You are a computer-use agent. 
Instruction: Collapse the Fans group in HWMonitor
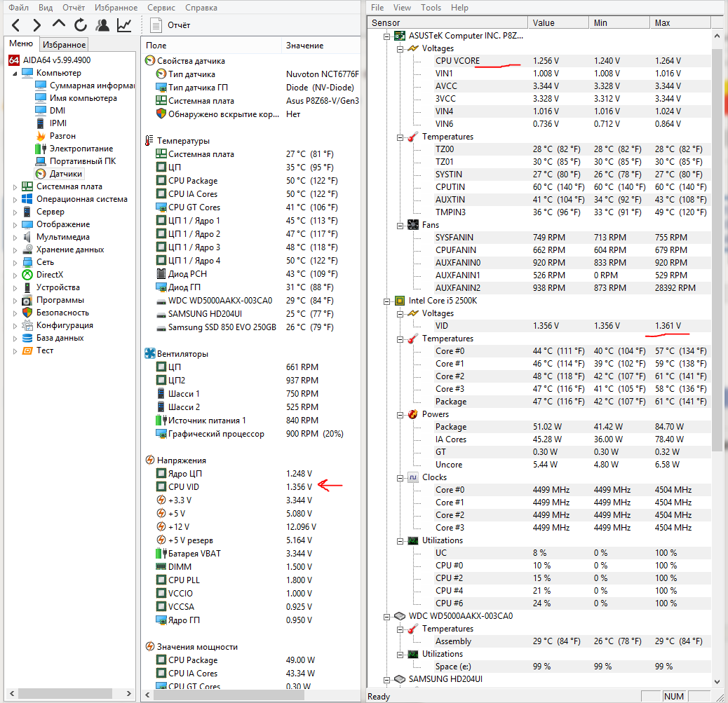[x=400, y=226]
